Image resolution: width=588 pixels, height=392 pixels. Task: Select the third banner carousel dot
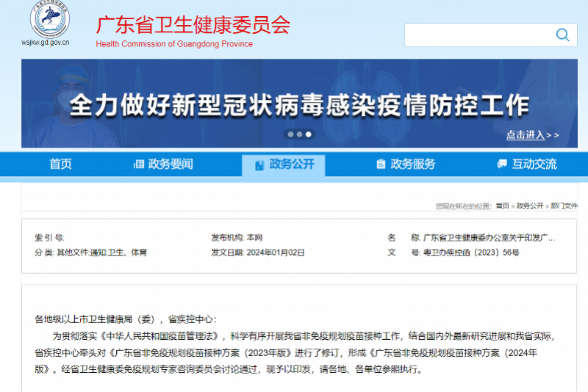pos(308,134)
